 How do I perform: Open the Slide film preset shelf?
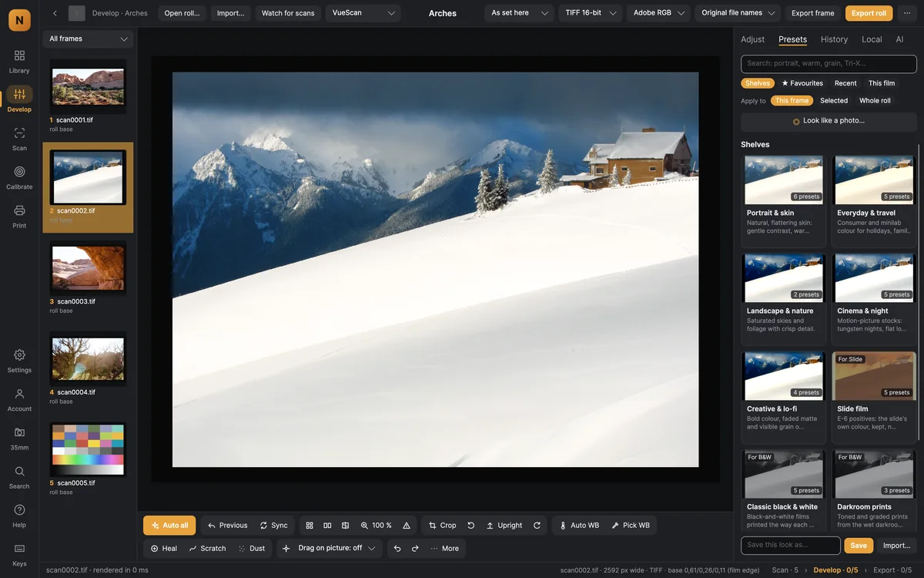874,397
